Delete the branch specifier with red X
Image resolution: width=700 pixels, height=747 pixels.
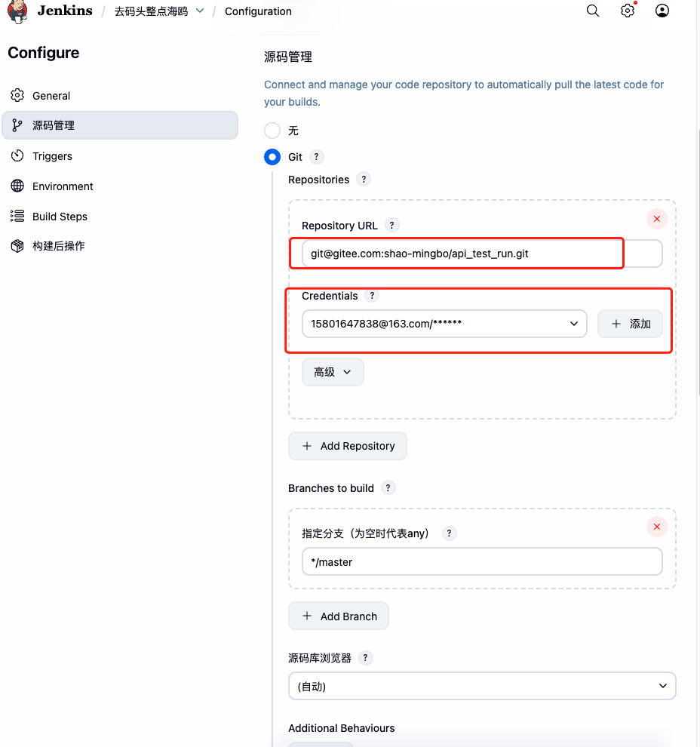pos(656,527)
